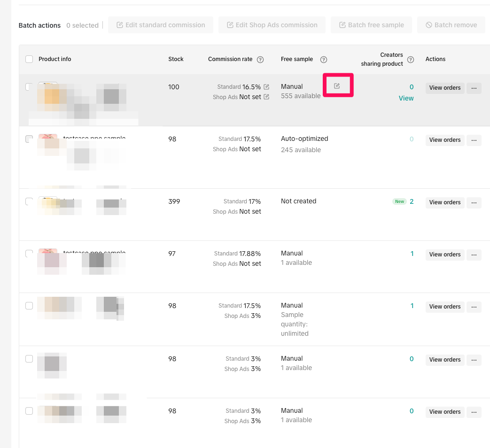View orders for the Auto-optimized product
The image size is (490, 448).
(x=444, y=140)
